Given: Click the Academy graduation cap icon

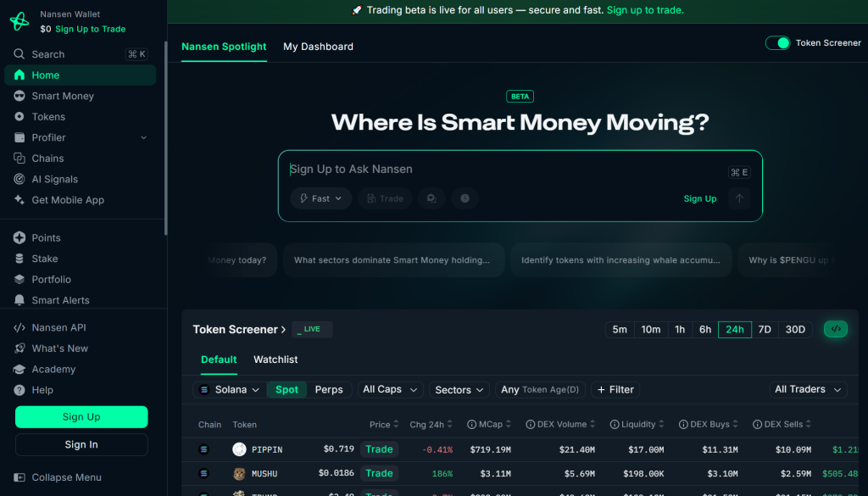Looking at the screenshot, I should [19, 370].
